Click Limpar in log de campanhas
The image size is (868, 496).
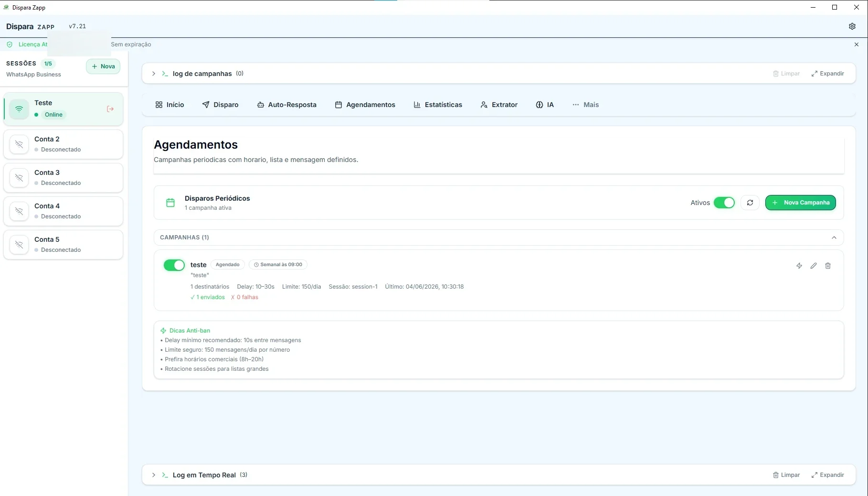coord(786,74)
